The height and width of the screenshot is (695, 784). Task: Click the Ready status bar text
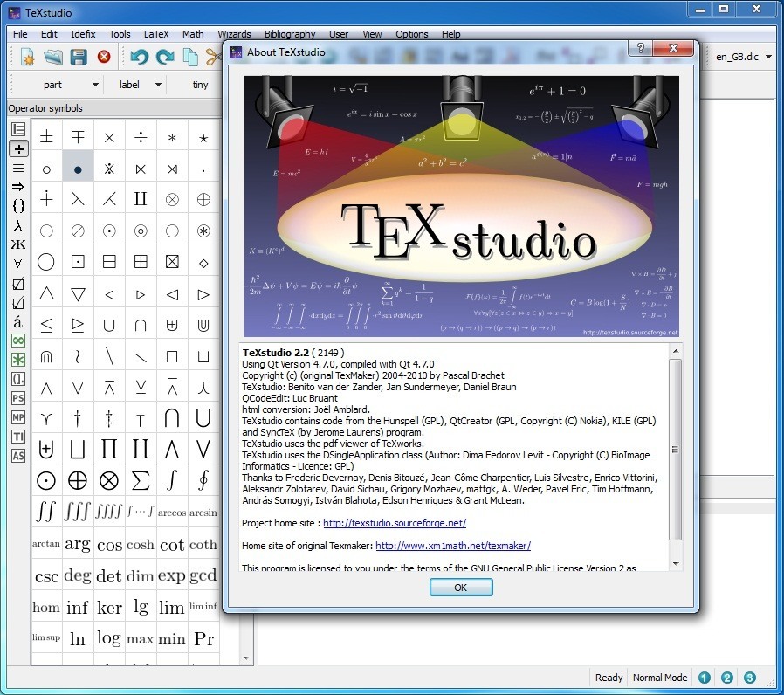tap(609, 678)
